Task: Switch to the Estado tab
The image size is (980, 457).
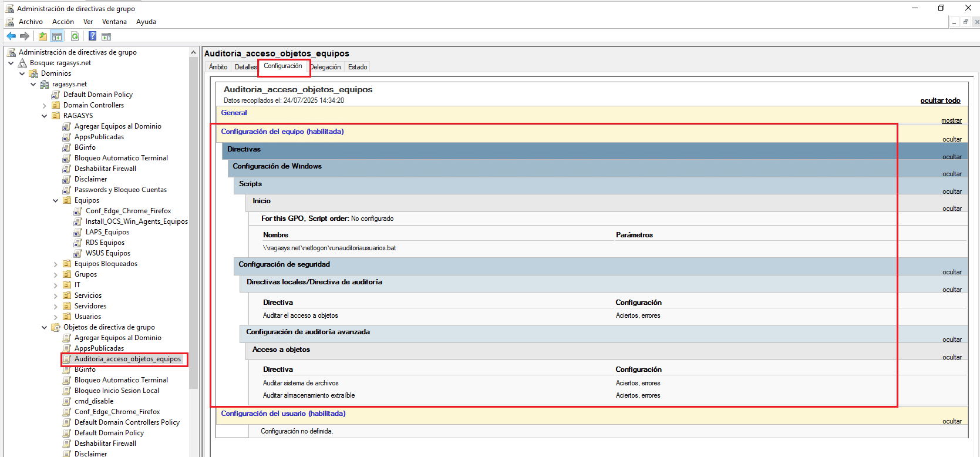Action: (358, 67)
